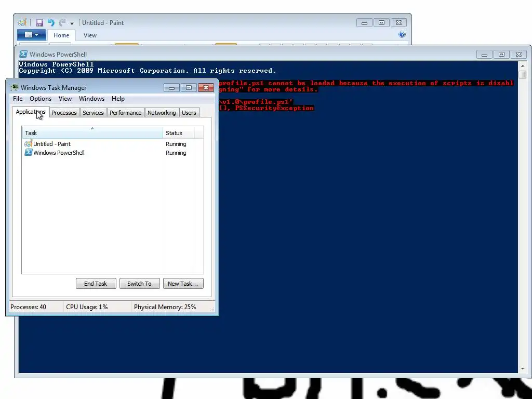The image size is (532, 399).
Task: Sort the list by the Task column header
Action: [92, 133]
